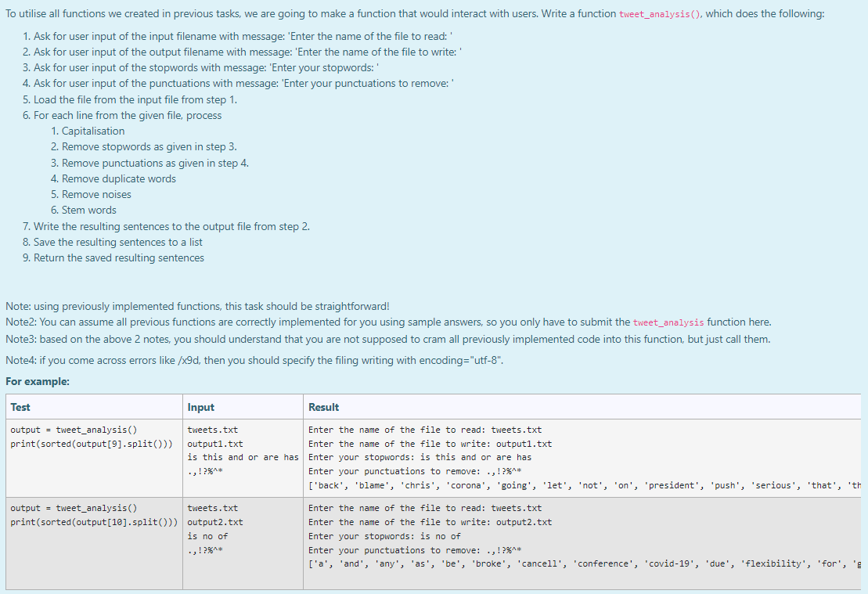
Task: Click 'is no of' in the Input column
Action: [x=207, y=536]
